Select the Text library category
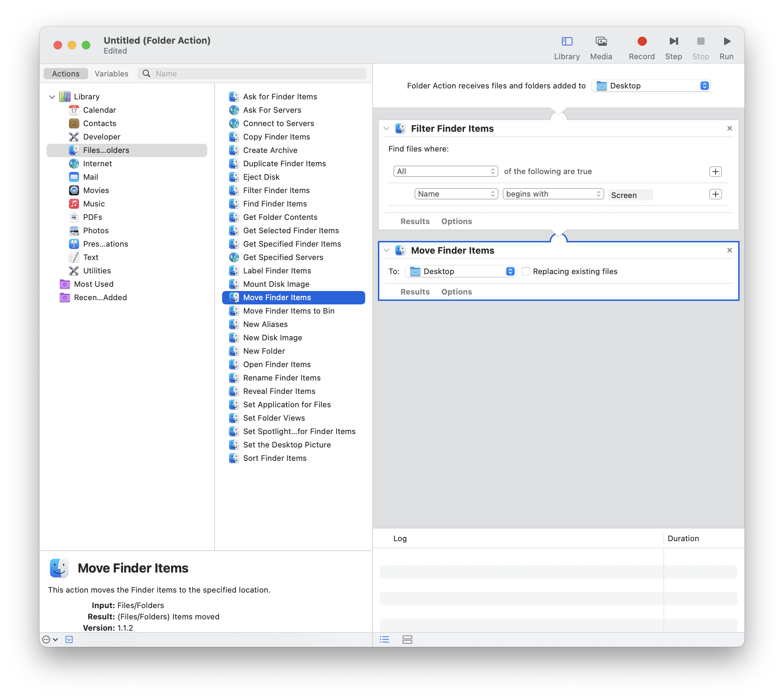The height and width of the screenshot is (699, 784). tap(90, 257)
